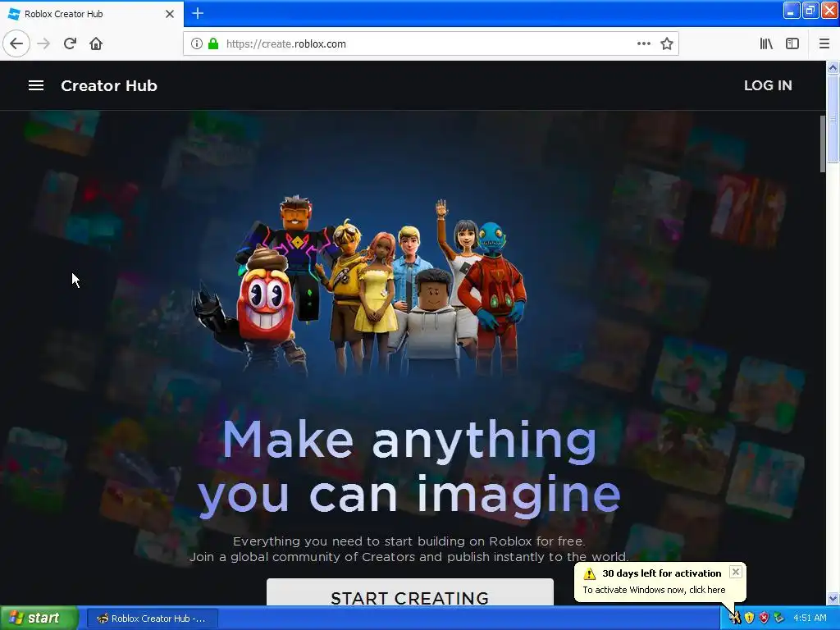Screen dimensions: 840x630
Task: Click the yellow security shield tray icon
Action: 749,619
